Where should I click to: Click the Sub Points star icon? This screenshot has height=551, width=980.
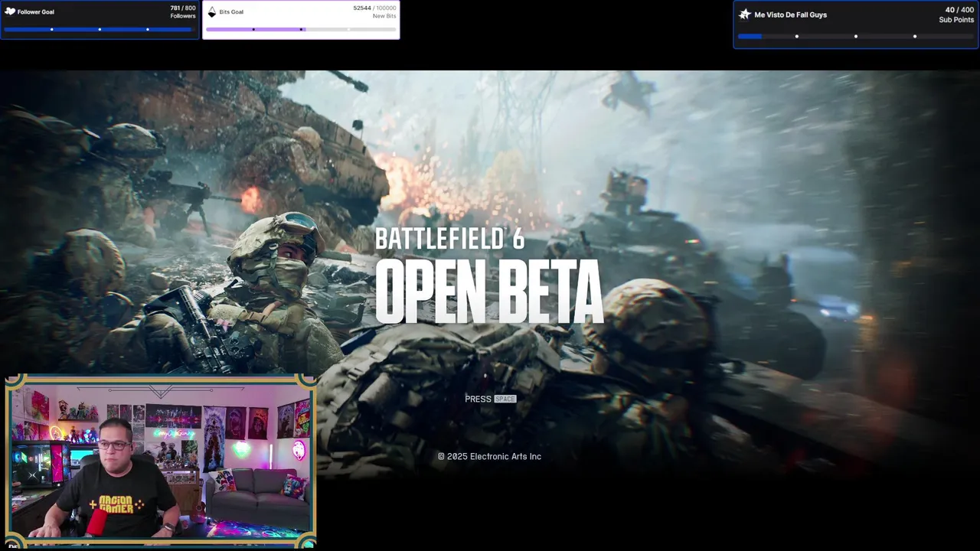click(744, 14)
